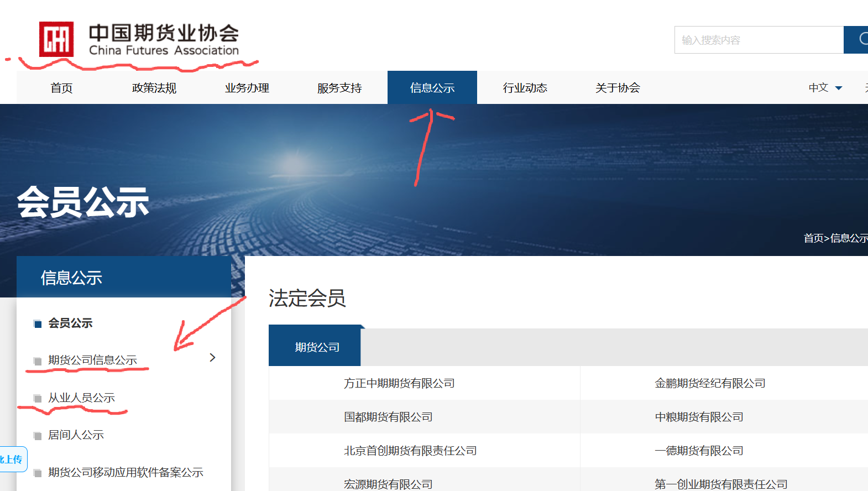The width and height of the screenshot is (868, 491).
Task: Go to 政策法规 in the navigation bar
Action: [154, 88]
